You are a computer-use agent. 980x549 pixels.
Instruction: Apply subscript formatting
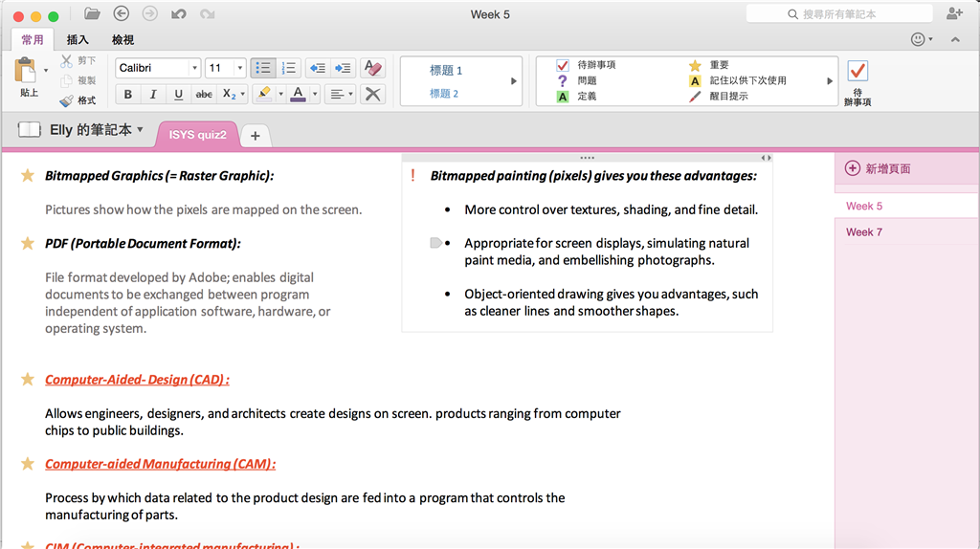(229, 95)
